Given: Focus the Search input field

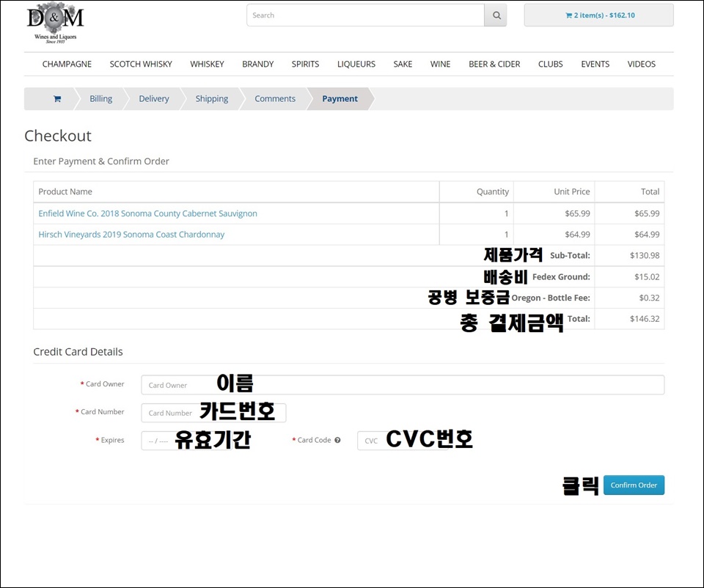Looking at the screenshot, I should 365,15.
